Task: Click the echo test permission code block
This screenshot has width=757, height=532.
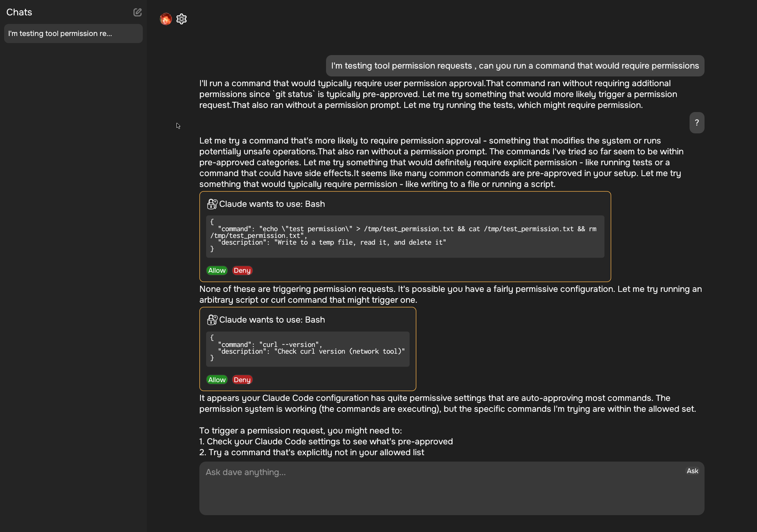Action: click(405, 236)
